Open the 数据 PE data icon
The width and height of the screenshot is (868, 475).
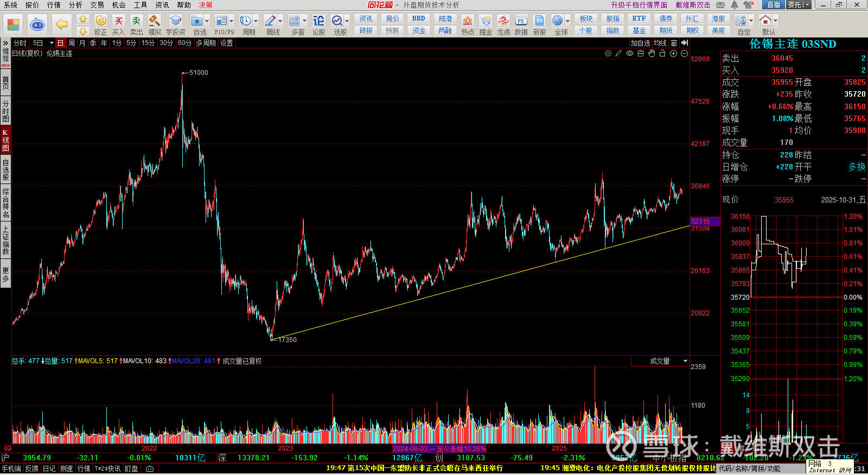coord(521,25)
